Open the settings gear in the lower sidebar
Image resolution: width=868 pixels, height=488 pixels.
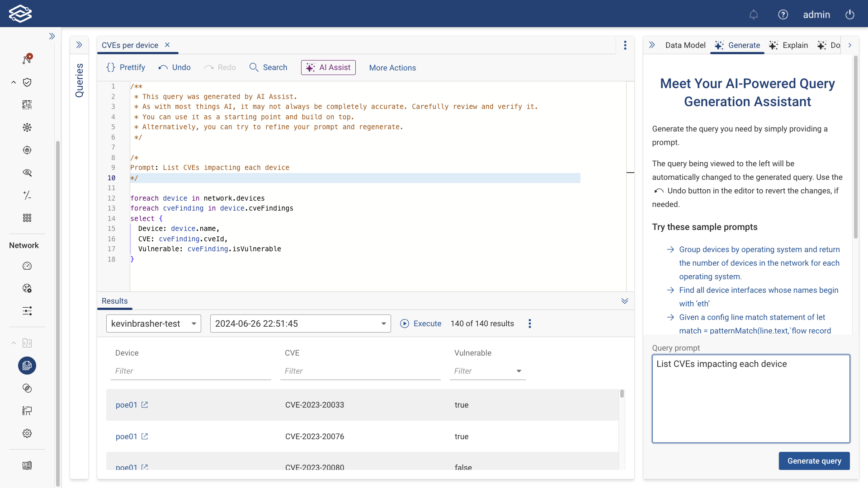pos(27,433)
